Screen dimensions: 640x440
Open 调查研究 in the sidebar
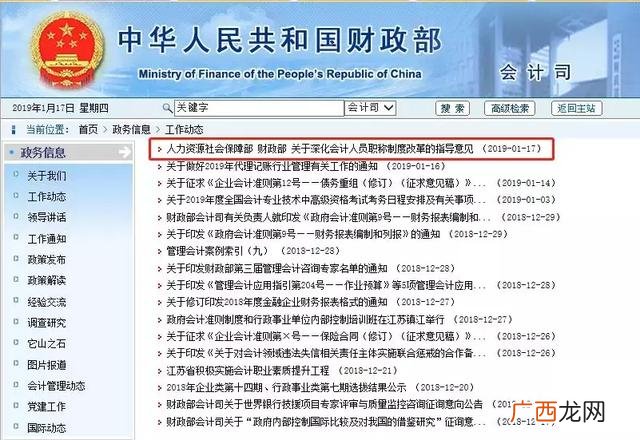47,323
